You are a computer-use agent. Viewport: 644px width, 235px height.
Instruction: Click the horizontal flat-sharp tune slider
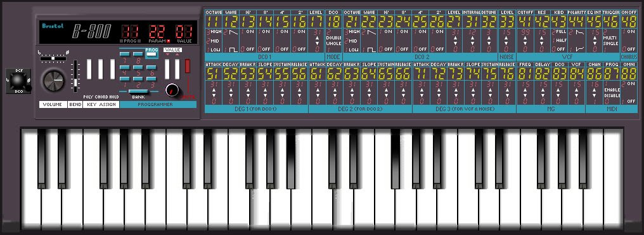pos(53,58)
